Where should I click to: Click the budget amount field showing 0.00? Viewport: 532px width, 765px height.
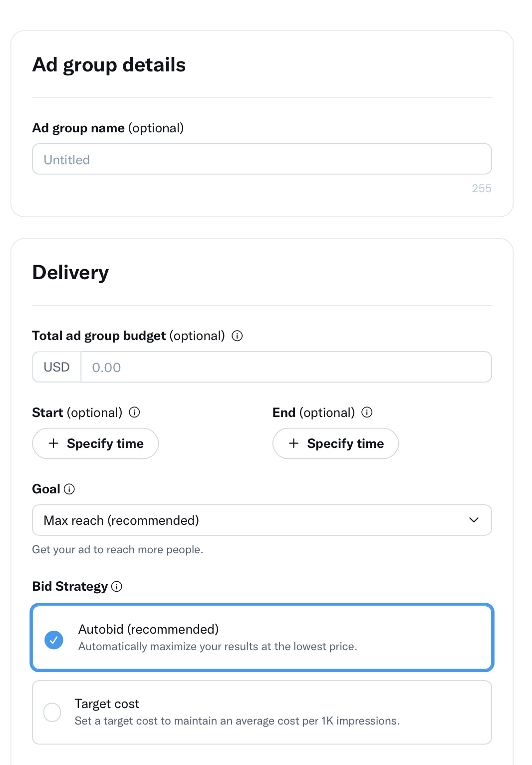[x=285, y=368]
